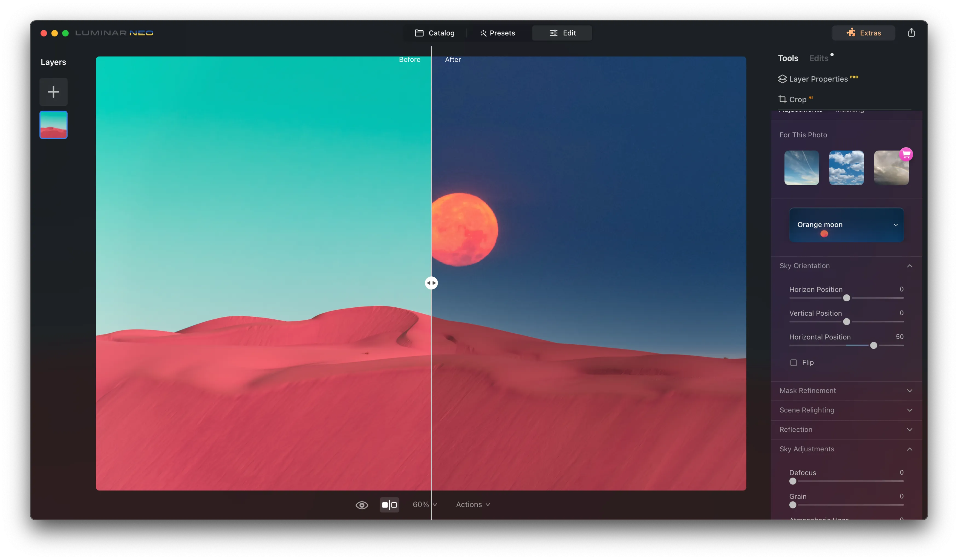This screenshot has height=560, width=958.
Task: Click the before/after split handle
Action: point(431,283)
